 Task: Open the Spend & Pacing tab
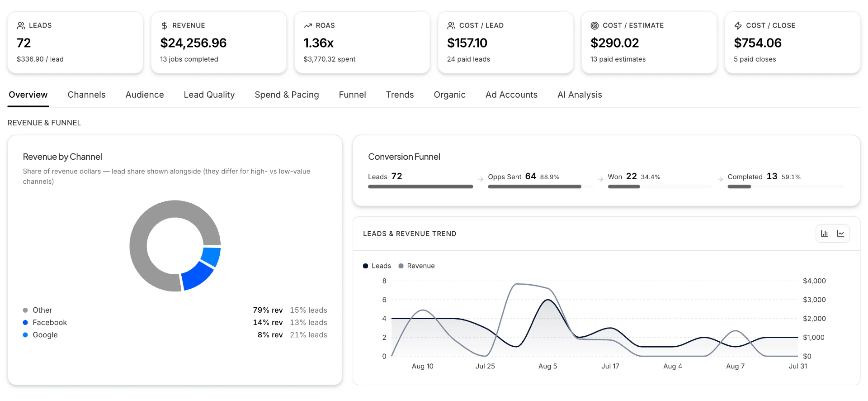287,95
